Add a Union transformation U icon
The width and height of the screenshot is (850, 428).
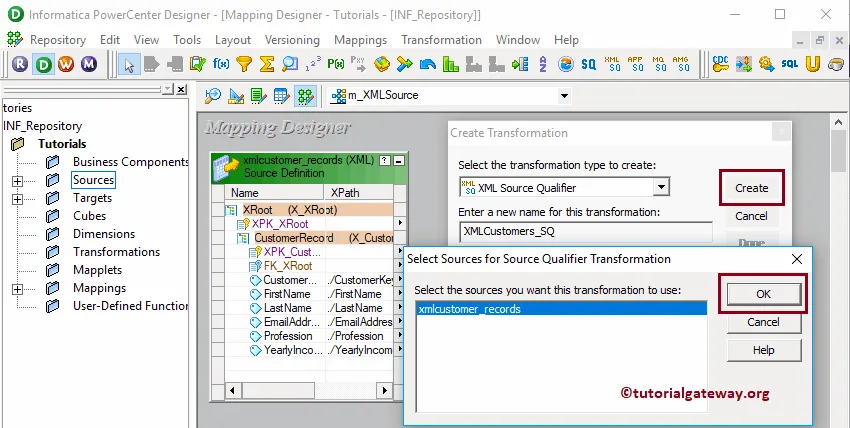tap(812, 64)
